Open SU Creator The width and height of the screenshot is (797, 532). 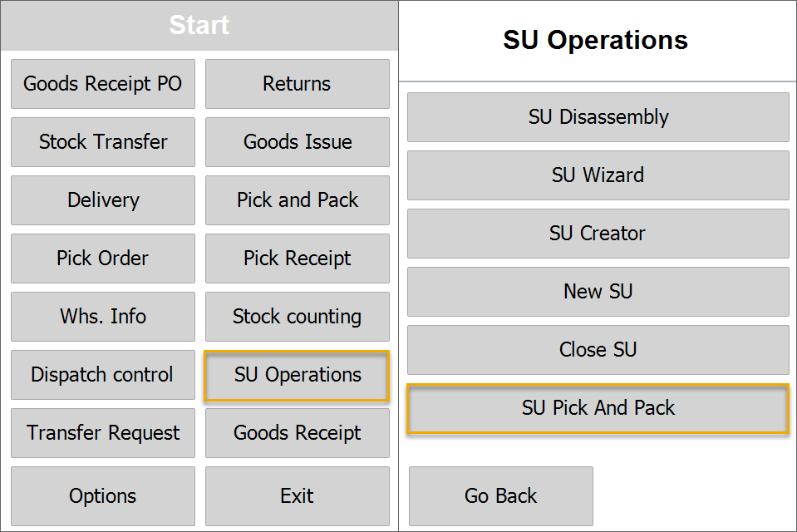click(x=598, y=234)
